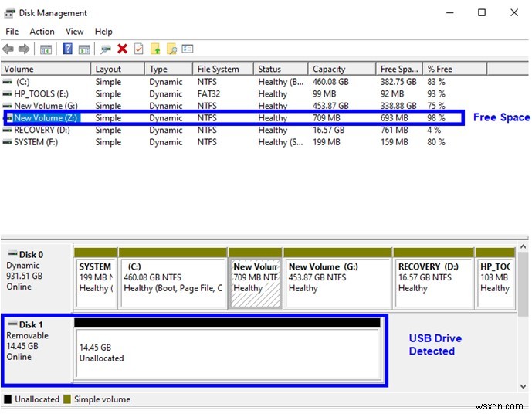Image resolution: width=532 pixels, height=414 pixels.
Task: Click the disk pane scroll up arrow
Action: [524, 246]
